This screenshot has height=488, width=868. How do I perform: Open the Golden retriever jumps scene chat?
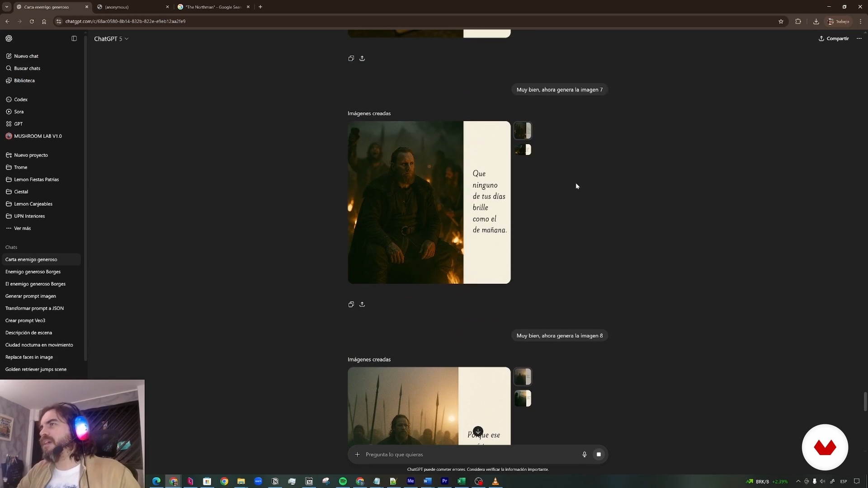36,369
